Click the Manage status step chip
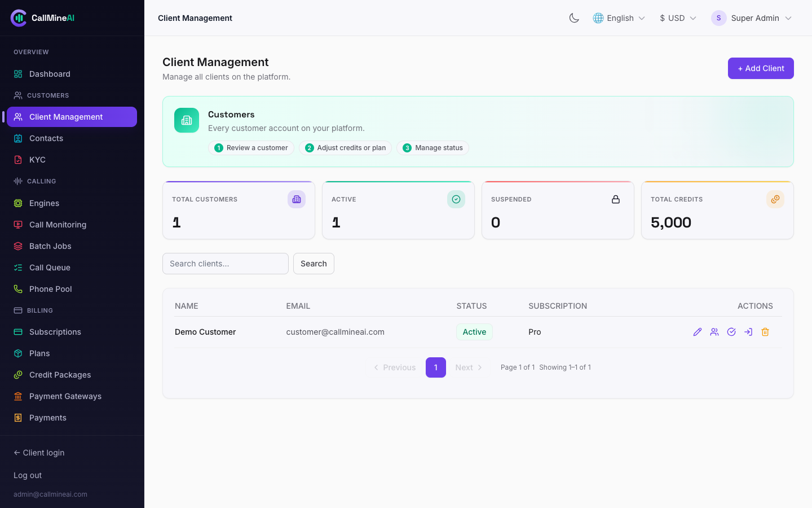Image resolution: width=812 pixels, height=508 pixels. tap(433, 148)
